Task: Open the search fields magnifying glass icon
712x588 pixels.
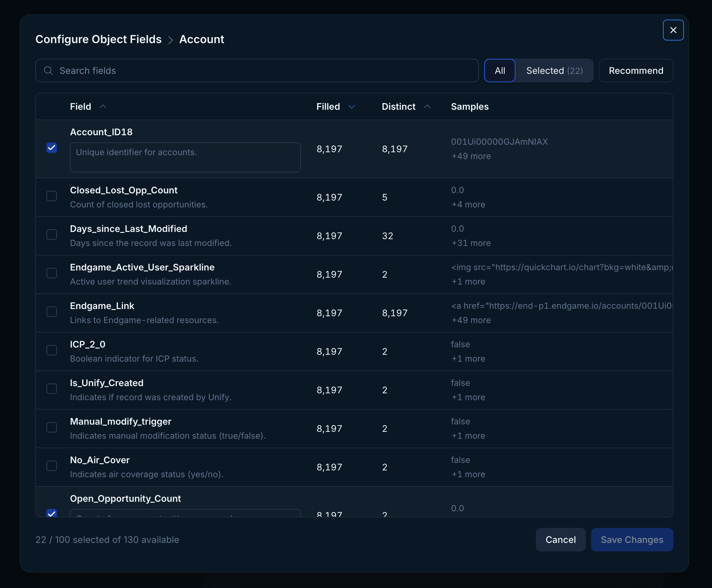Action: (48, 71)
